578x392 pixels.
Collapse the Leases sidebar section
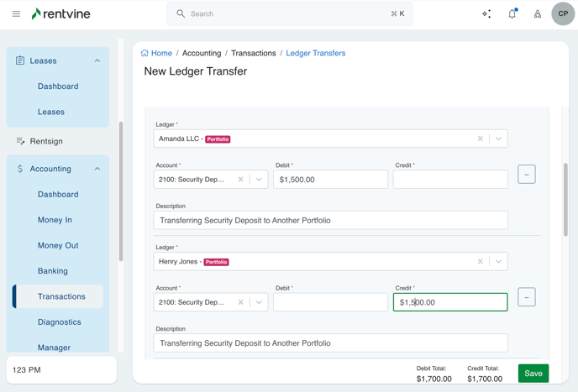click(97, 61)
